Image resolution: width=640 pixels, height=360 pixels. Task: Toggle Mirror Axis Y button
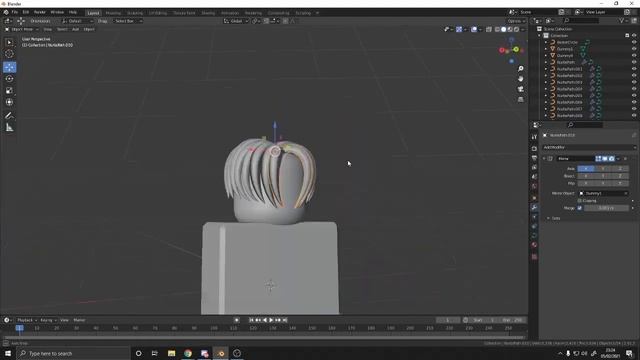[603, 169]
